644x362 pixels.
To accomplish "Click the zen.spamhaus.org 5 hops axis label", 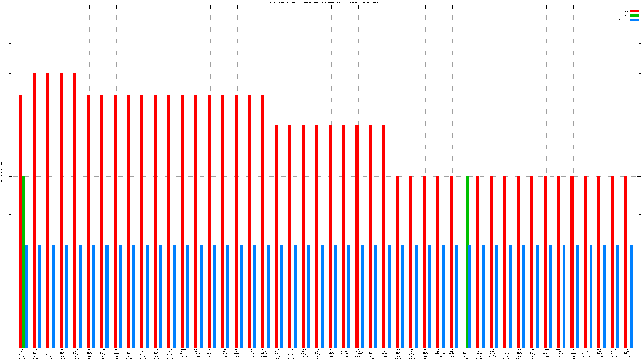I will click(586, 353).
